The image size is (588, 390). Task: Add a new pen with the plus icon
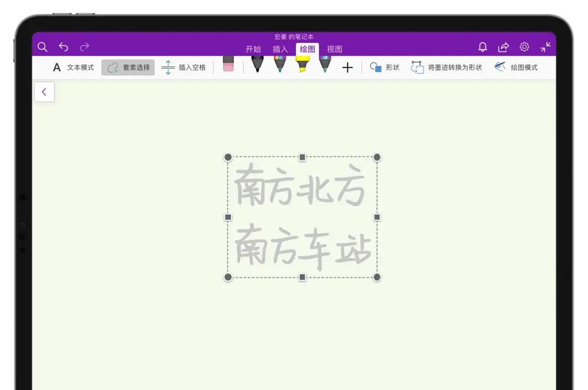click(347, 67)
